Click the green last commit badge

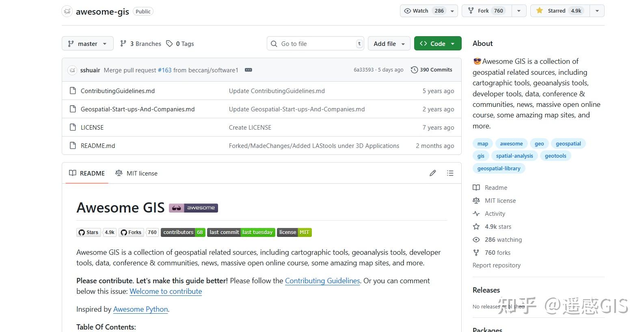[x=241, y=232]
